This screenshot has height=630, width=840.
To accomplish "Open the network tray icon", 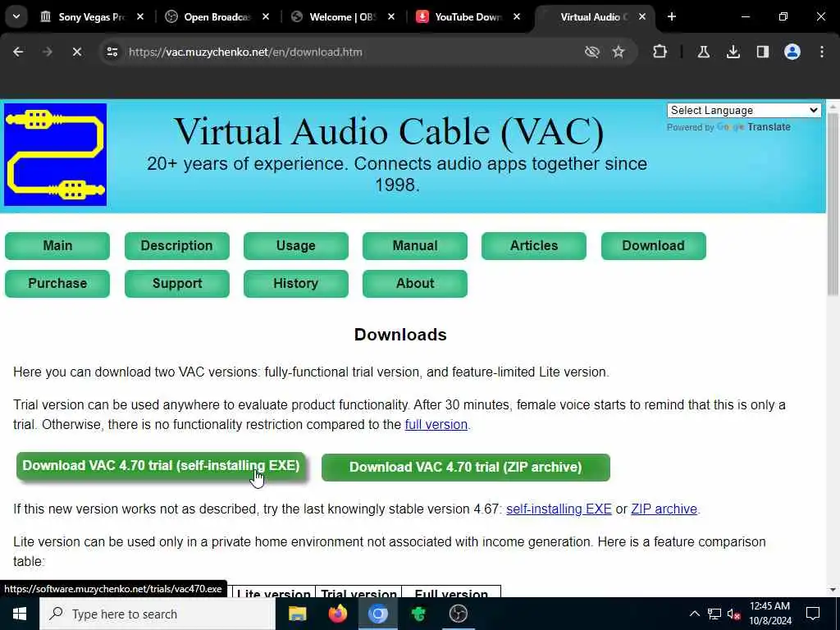I will 714,614.
